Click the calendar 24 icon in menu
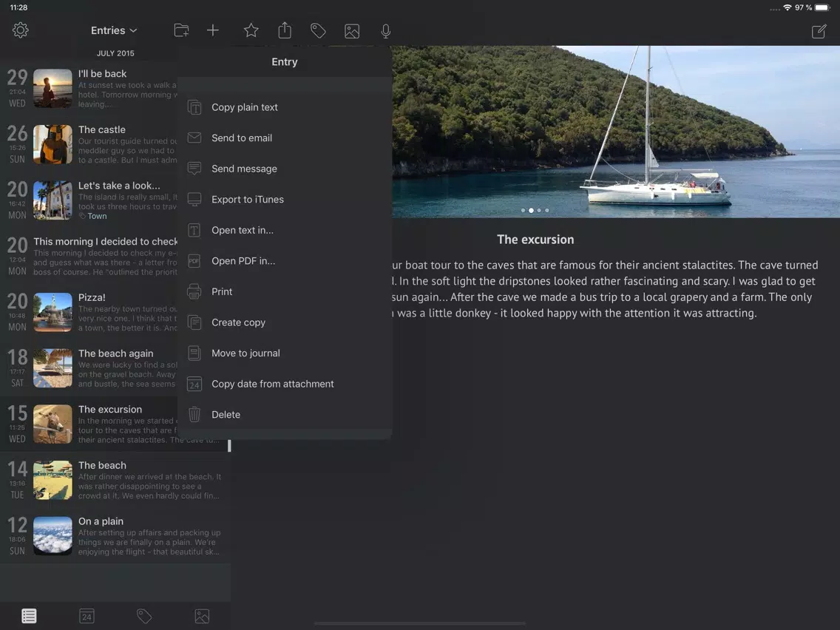 pyautogui.click(x=194, y=384)
